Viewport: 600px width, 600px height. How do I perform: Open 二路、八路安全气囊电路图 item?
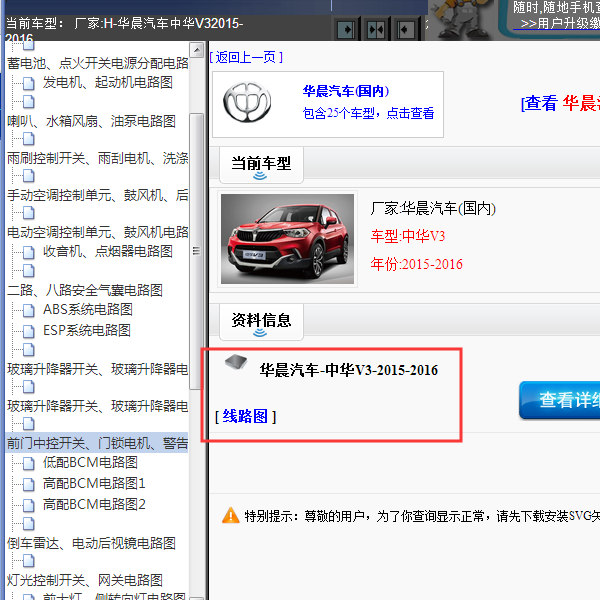click(85, 290)
